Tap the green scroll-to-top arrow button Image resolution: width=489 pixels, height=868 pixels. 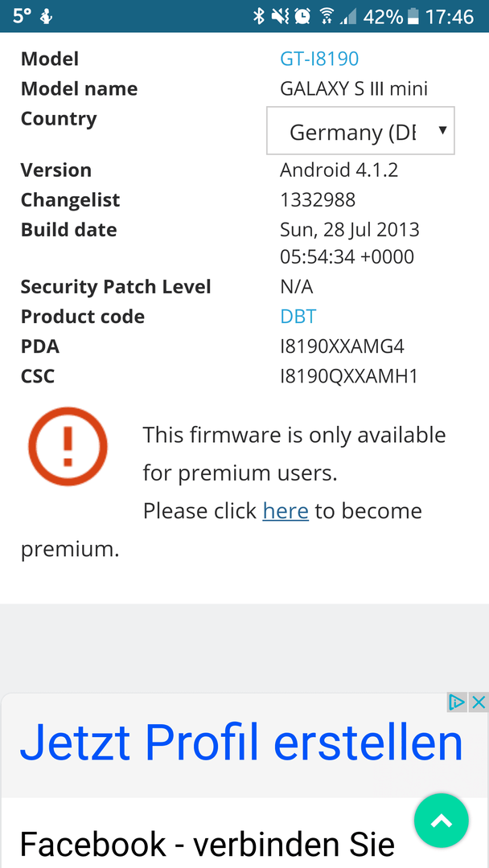442,821
